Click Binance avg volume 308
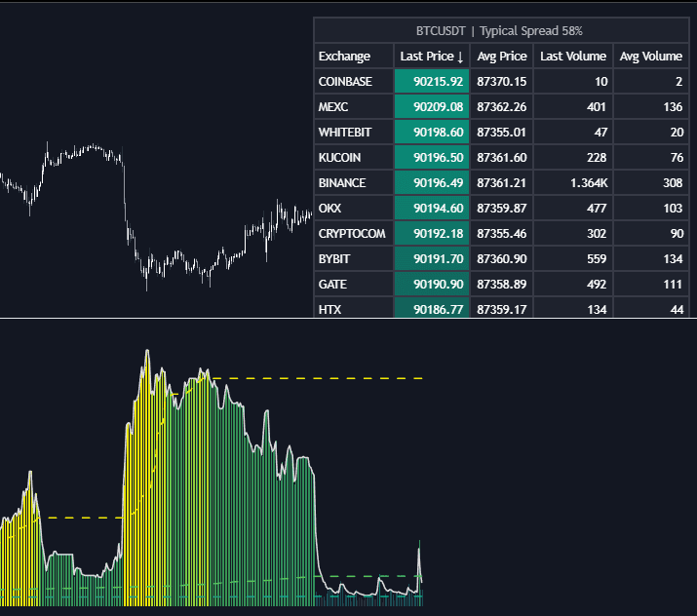Image resolution: width=697 pixels, height=616 pixels. tap(651, 182)
